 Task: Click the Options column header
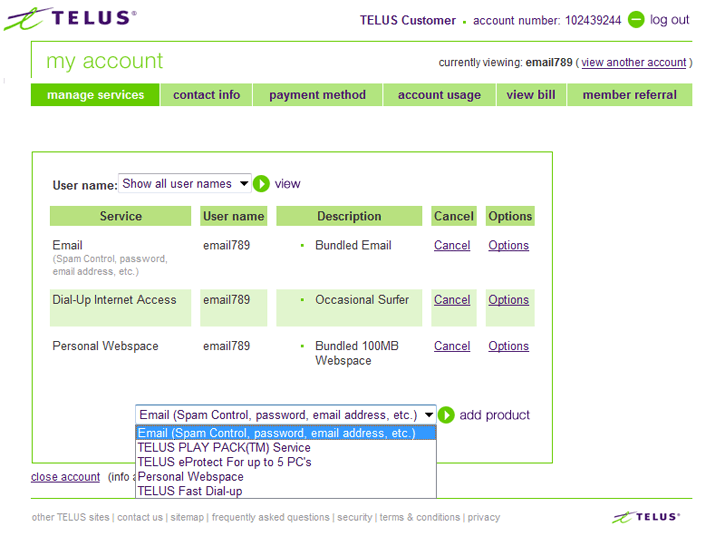click(510, 216)
